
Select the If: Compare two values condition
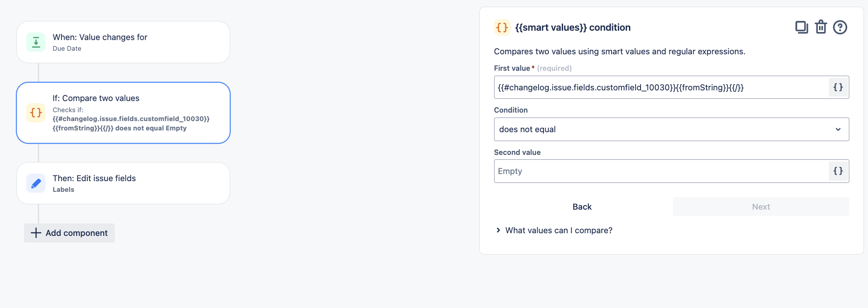click(x=123, y=113)
